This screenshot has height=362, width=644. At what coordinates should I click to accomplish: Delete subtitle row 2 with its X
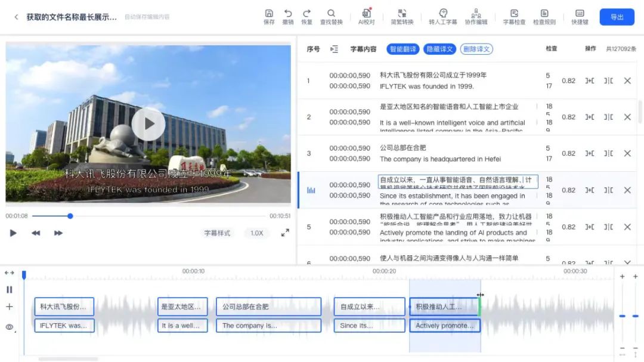[x=627, y=117]
